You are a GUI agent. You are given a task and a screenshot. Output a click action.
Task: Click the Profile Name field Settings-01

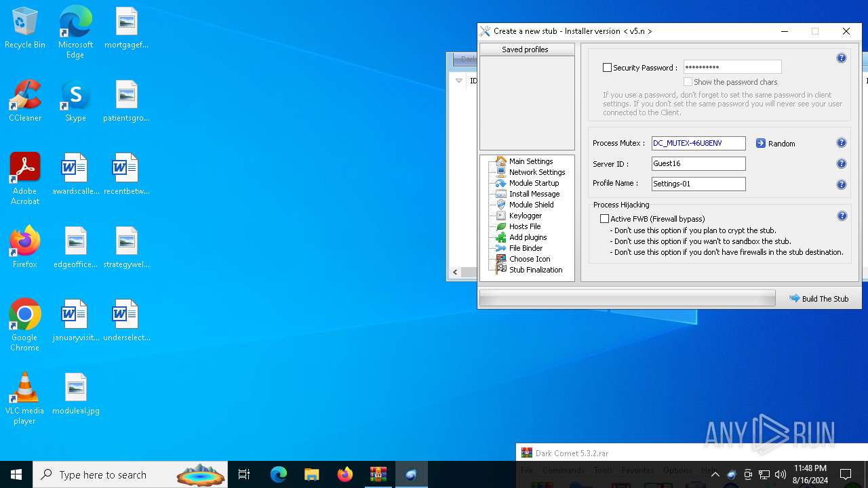[698, 184]
